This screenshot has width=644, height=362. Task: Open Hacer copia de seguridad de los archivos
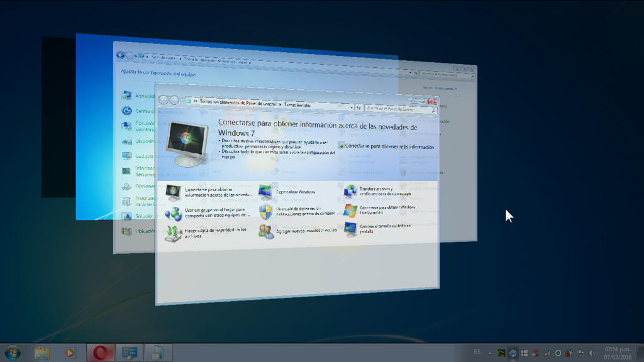[216, 233]
